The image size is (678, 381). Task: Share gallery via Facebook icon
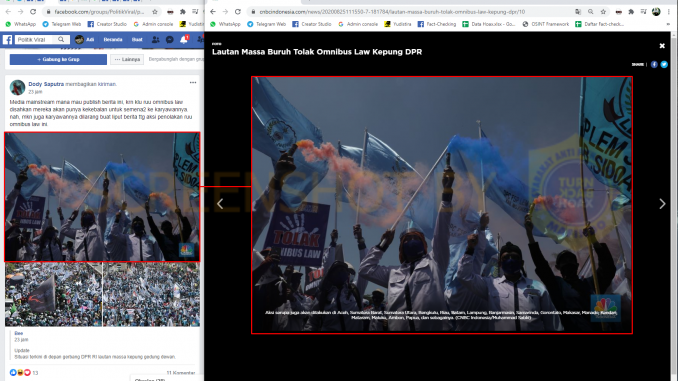point(654,64)
